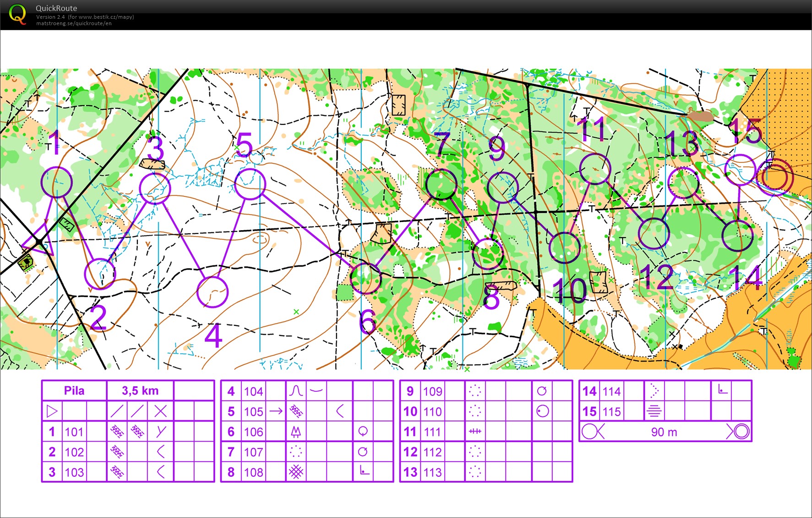Click the arrow symbol in row 105

pyautogui.click(x=276, y=411)
